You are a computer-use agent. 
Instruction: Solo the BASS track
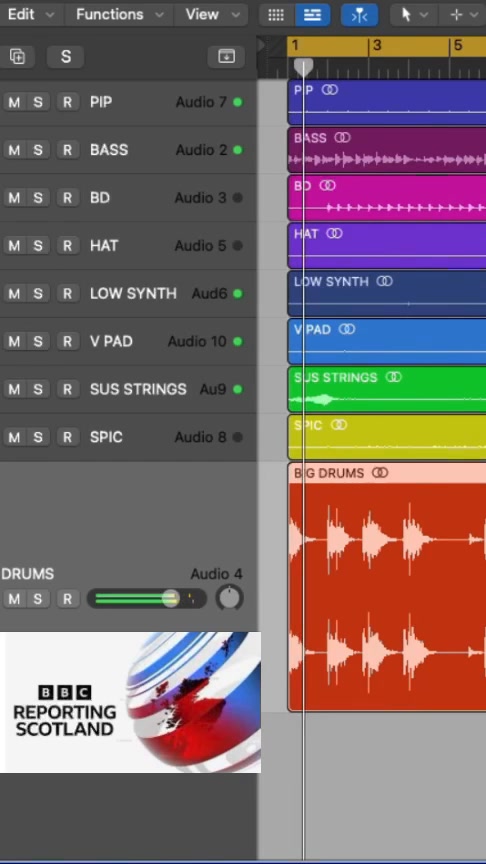(38, 150)
